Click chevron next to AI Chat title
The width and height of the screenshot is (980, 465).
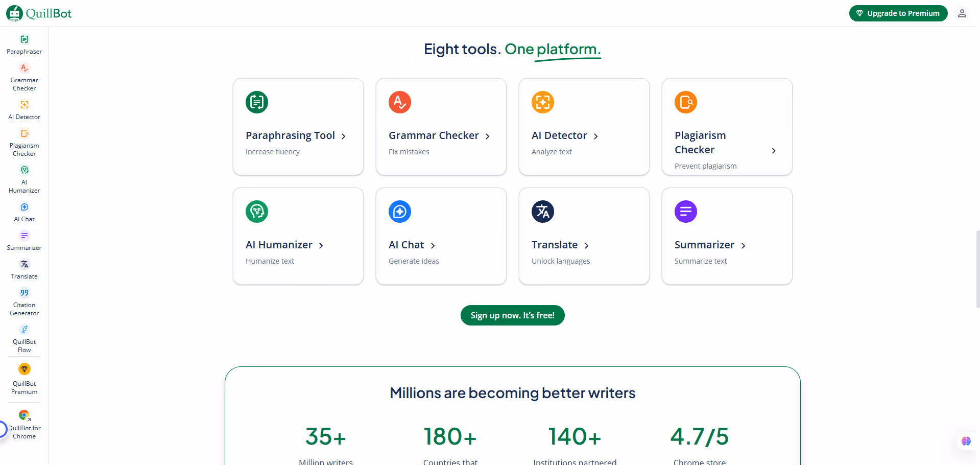[x=433, y=246]
